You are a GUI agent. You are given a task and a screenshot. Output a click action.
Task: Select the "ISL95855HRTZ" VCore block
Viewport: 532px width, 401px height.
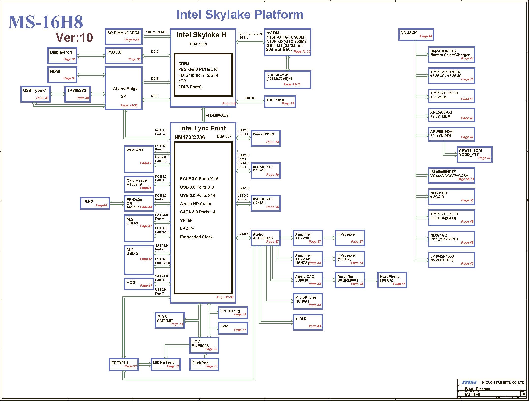point(451,176)
